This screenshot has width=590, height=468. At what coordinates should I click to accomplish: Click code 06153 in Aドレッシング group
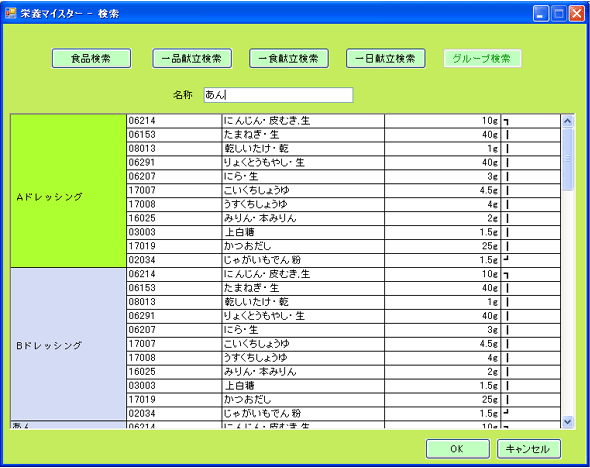pyautogui.click(x=174, y=135)
